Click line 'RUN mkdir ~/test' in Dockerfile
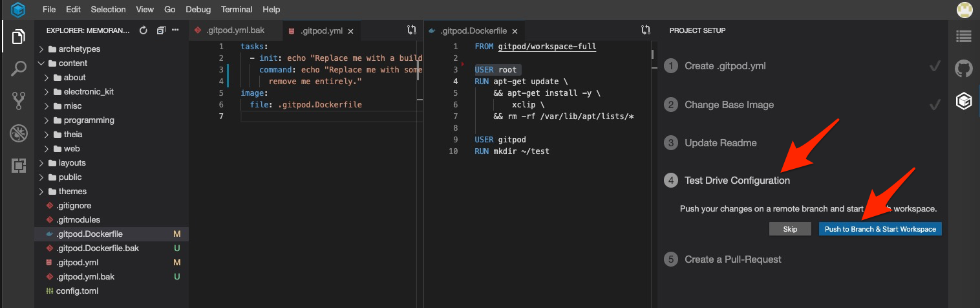This screenshot has width=980, height=308. pos(511,151)
